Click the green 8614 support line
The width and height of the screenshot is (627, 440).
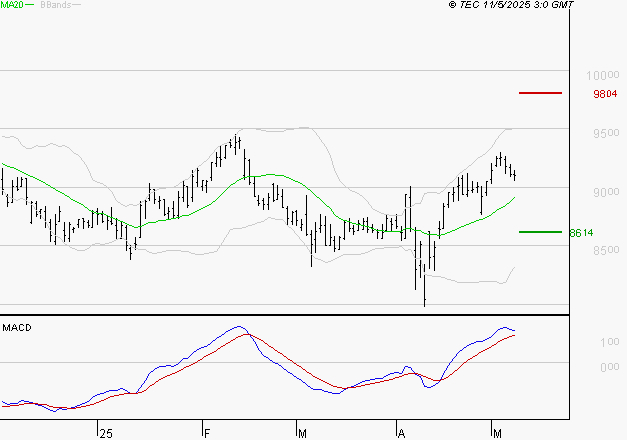tap(540, 232)
